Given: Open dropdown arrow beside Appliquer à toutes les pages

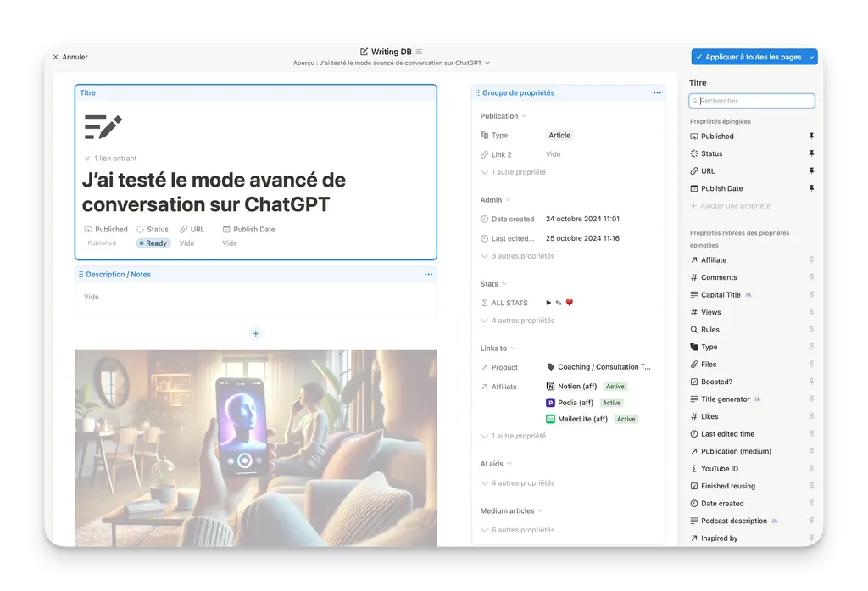Looking at the screenshot, I should pos(812,57).
